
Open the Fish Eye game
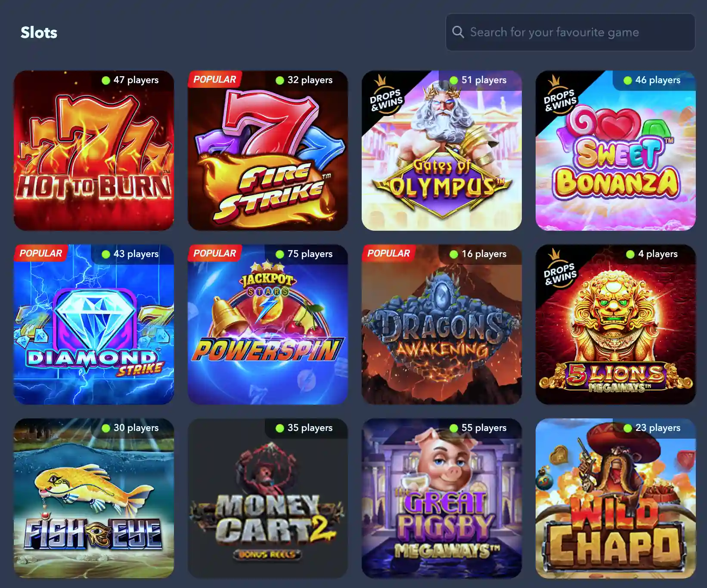94,498
